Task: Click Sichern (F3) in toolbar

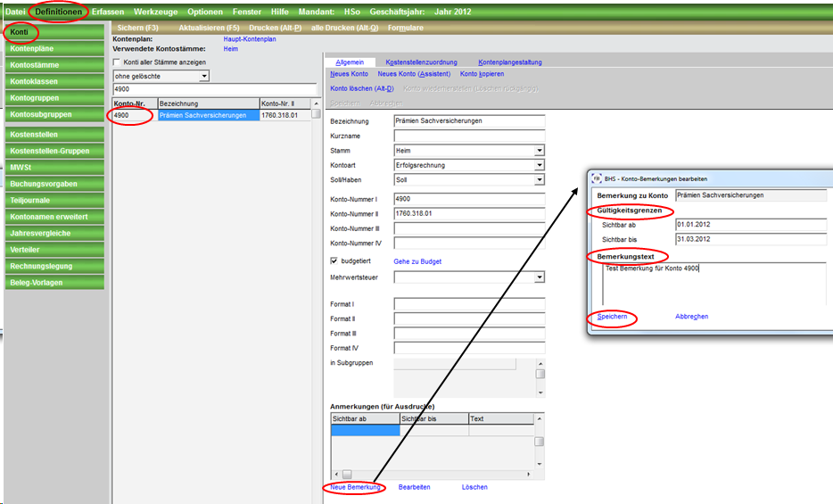Action: tap(137, 28)
